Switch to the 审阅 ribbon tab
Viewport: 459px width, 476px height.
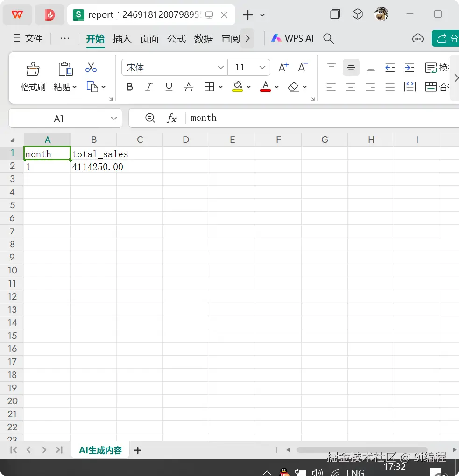pyautogui.click(x=231, y=39)
